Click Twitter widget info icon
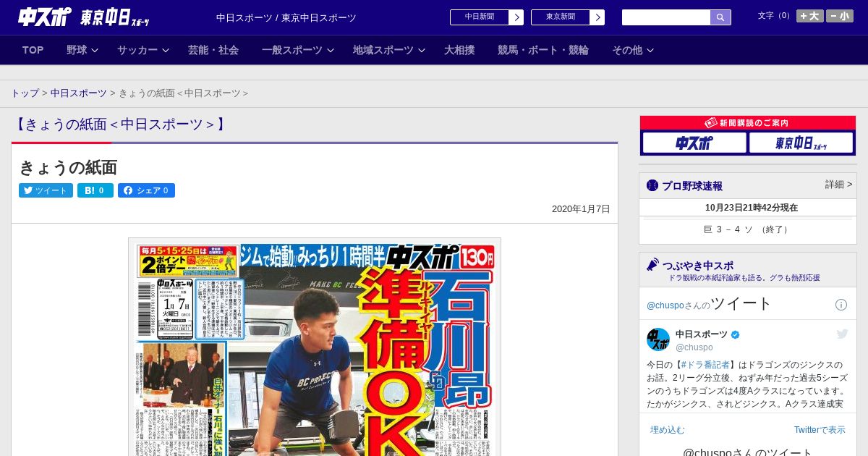The image size is (868, 456). 841,305
